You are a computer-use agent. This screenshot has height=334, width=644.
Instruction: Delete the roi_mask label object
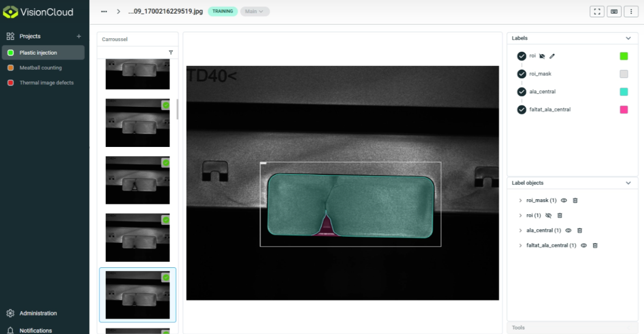click(x=575, y=200)
